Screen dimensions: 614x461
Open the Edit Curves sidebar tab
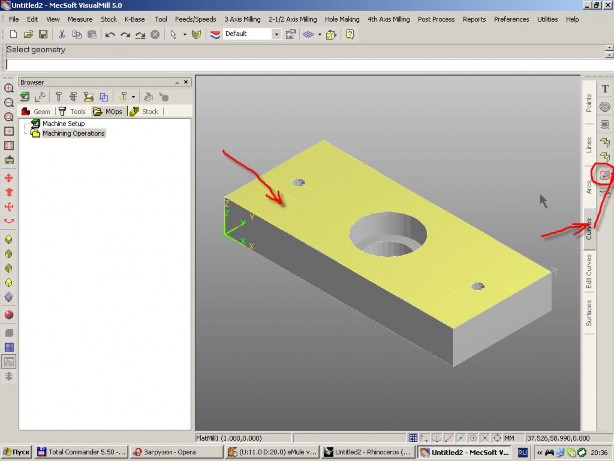pyautogui.click(x=589, y=271)
